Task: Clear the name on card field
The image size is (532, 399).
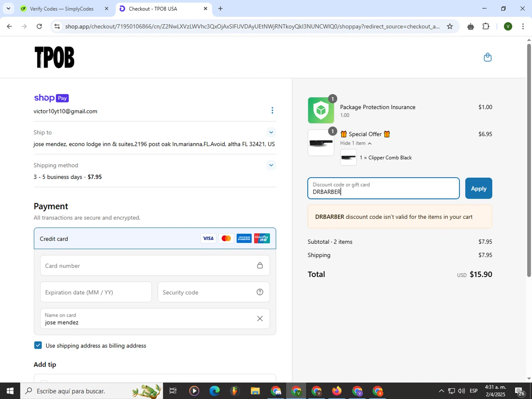Action: click(x=260, y=318)
